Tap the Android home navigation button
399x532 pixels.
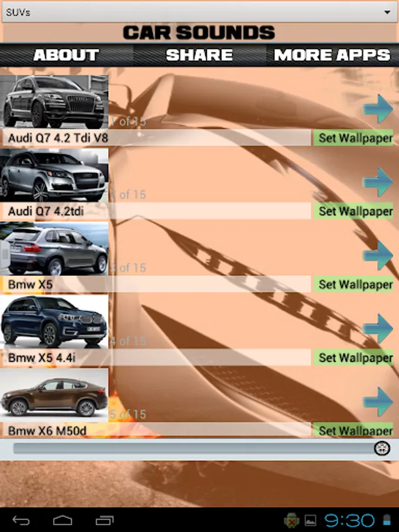tap(63, 520)
